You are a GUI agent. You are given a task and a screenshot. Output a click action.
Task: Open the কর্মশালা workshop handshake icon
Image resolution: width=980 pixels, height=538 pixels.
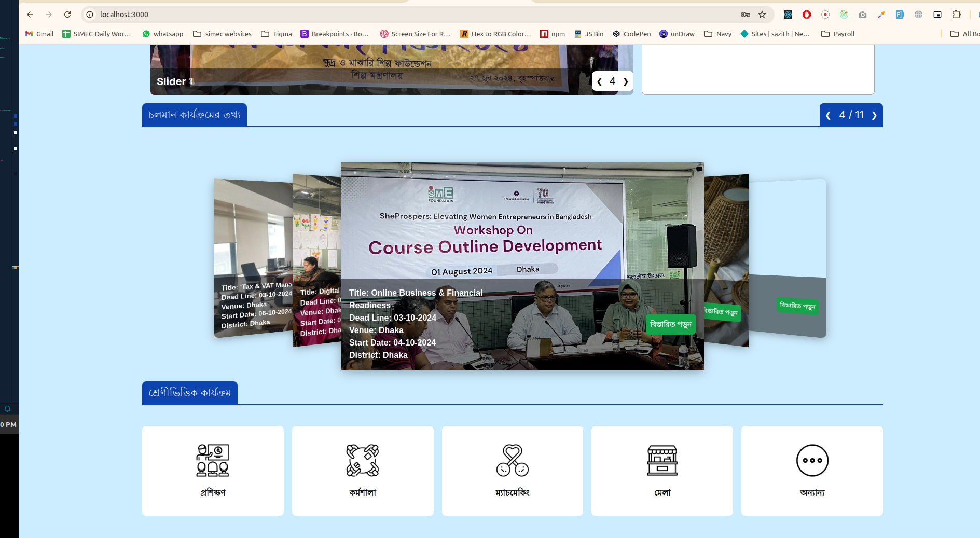[363, 460]
